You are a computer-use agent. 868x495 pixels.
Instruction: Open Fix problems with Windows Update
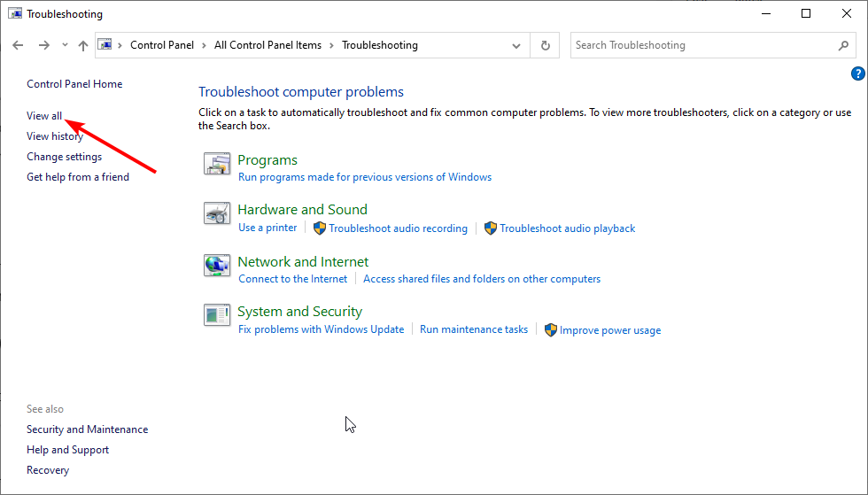tap(321, 329)
